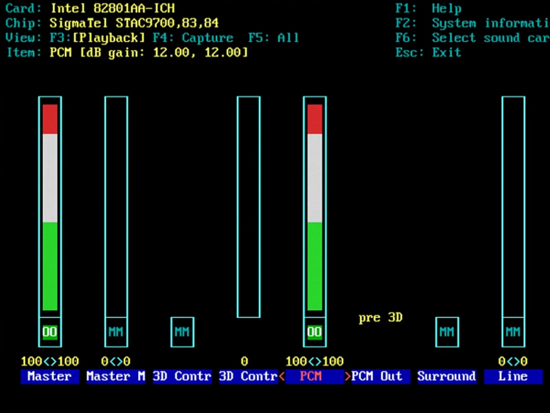Viewport: 550px width, 413px height.
Task: Click the PCM volume level bar
Action: point(315,207)
